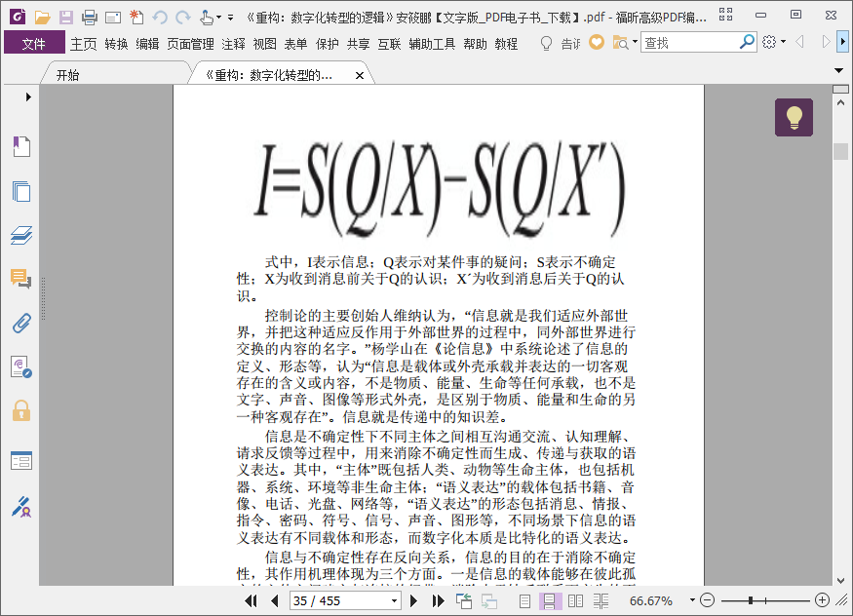Viewport: 853px width, 616px height.
Task: Save the document with the floppy disk icon
Action: pos(66,18)
